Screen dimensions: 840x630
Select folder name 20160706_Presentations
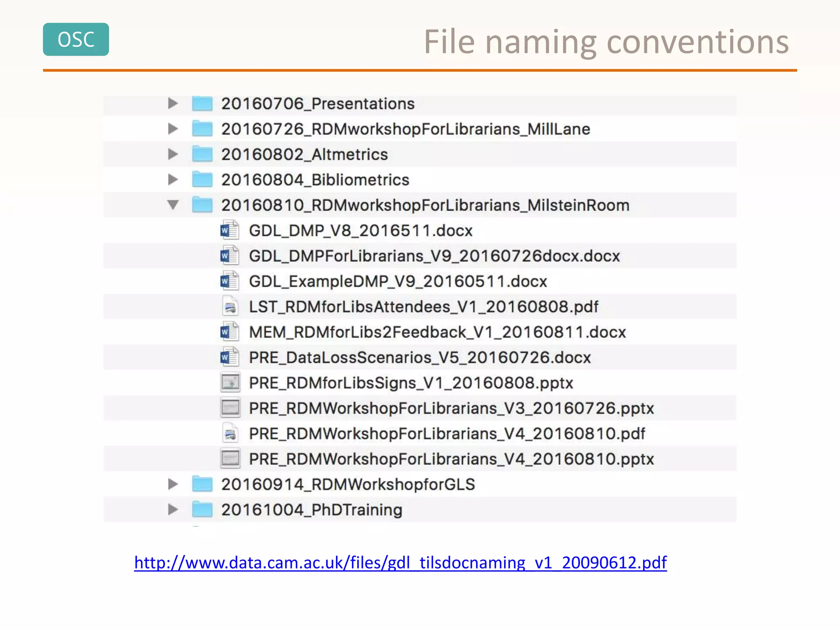(318, 104)
